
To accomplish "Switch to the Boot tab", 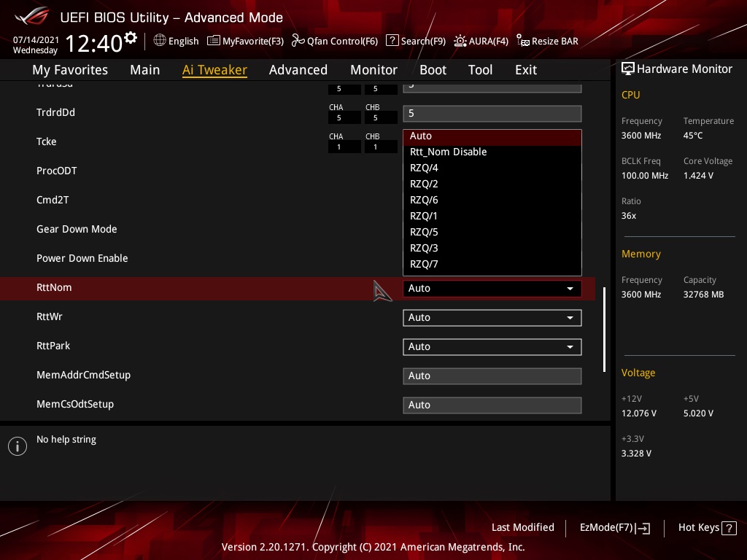I will [433, 70].
